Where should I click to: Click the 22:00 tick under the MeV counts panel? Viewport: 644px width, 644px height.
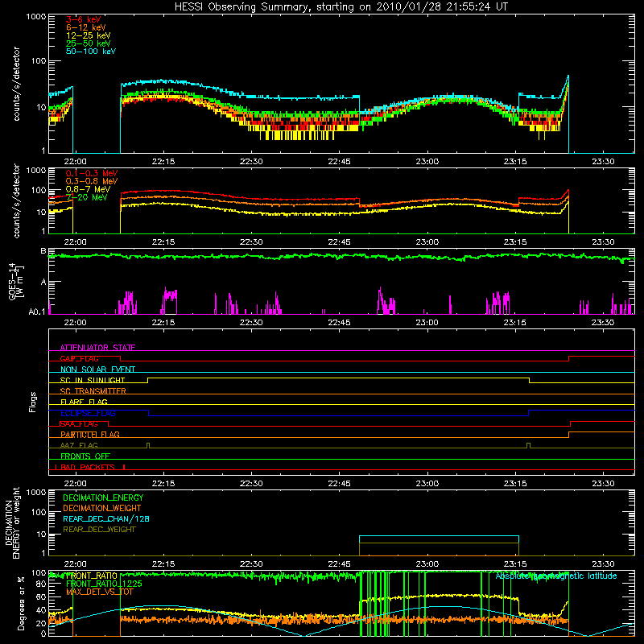(x=75, y=242)
